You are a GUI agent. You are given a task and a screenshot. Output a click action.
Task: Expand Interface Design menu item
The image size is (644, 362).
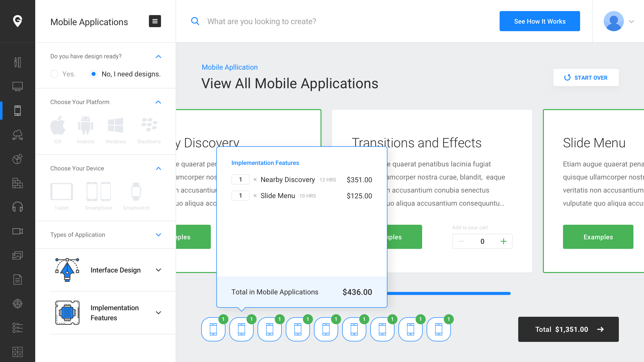point(158,270)
